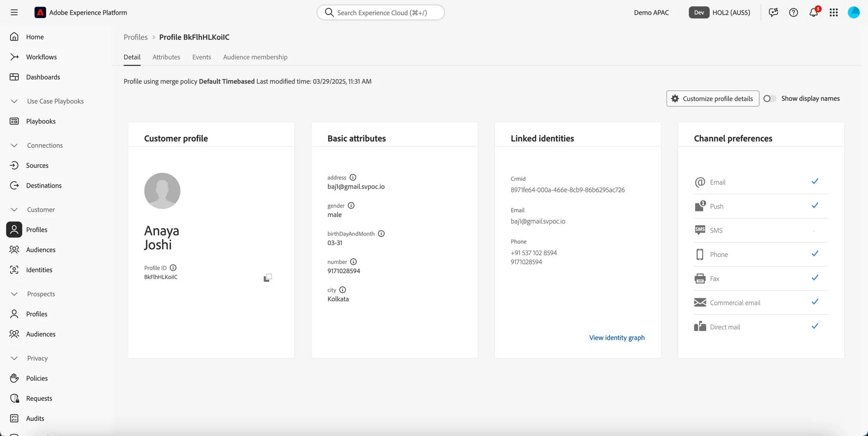Image resolution: width=868 pixels, height=436 pixels.
Task: Open the app switcher grid icon
Action: 834,13
